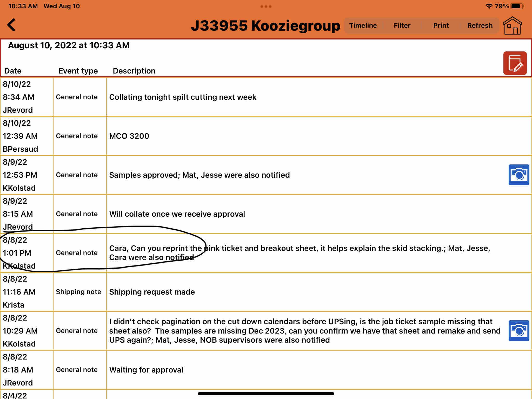Tap the back arrow chevron
Screen dimensions: 532x399
[11, 25]
